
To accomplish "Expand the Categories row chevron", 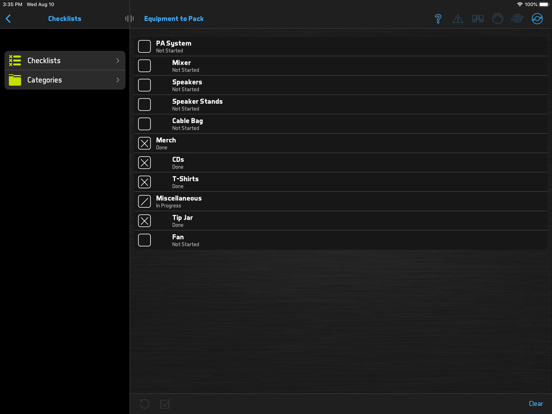I will [118, 80].
